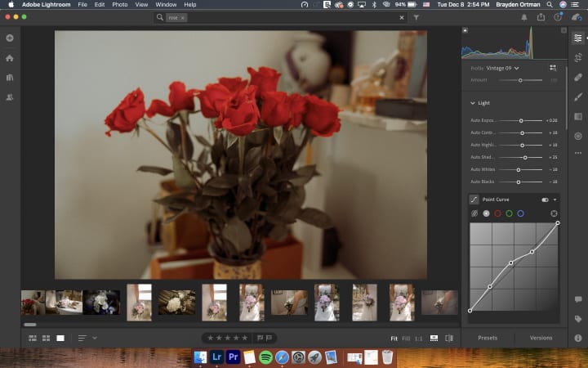Select the Linear Gradient tool
The width and height of the screenshot is (588, 368).
pyautogui.click(x=578, y=116)
